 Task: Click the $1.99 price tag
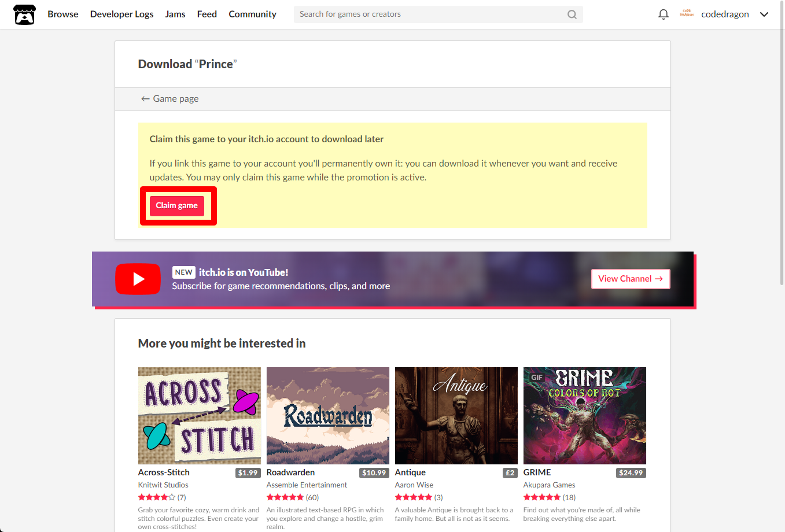(x=248, y=473)
